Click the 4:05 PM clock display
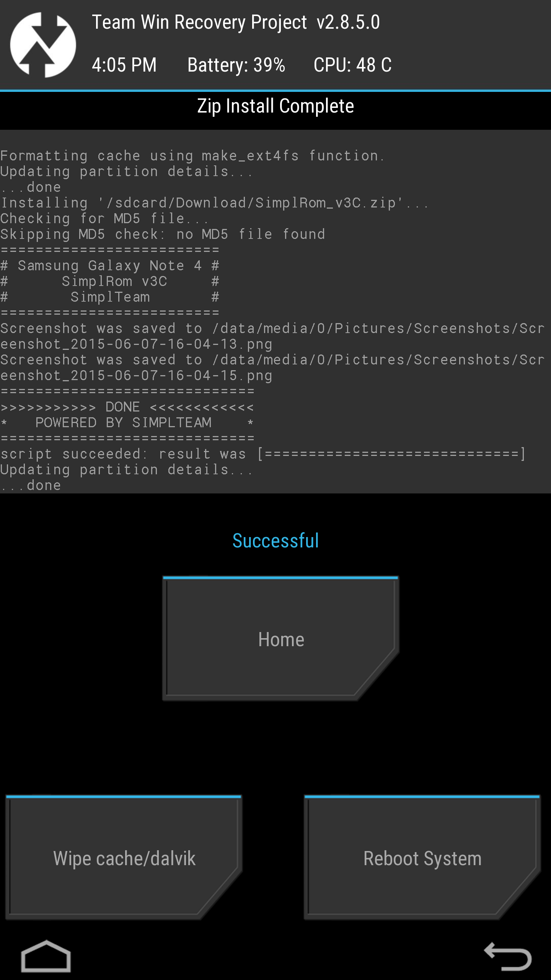The width and height of the screenshot is (551, 980). 124,65
